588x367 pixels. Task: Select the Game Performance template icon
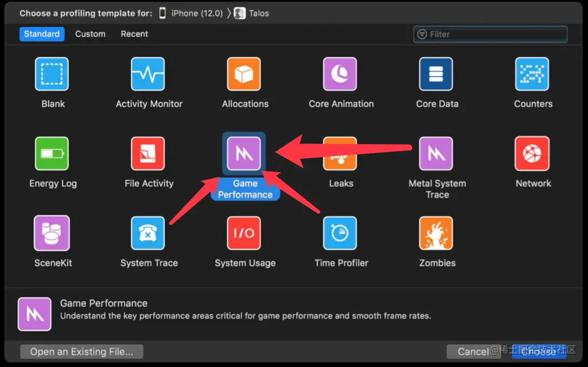[244, 153]
